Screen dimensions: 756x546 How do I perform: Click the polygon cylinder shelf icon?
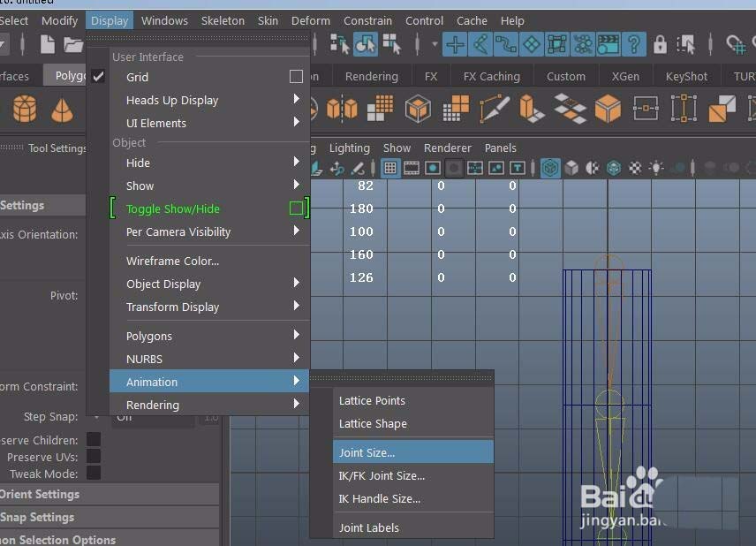(25, 110)
